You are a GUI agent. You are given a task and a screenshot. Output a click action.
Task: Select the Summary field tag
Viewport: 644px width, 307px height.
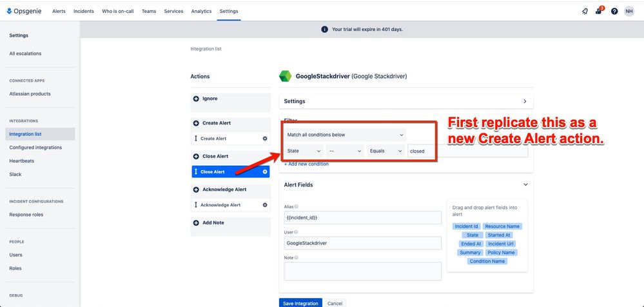pyautogui.click(x=470, y=253)
